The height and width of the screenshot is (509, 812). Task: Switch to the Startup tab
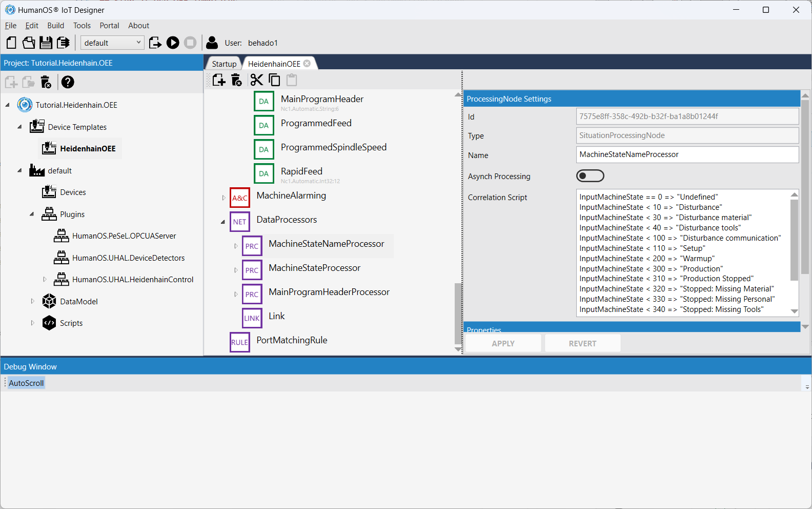224,64
